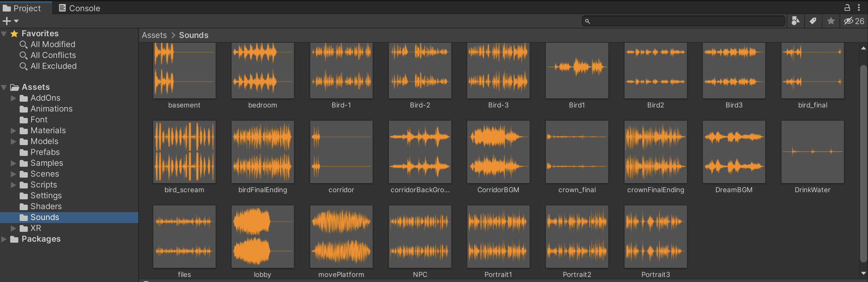
Task: Expand the AddOns folder arrow
Action: click(x=13, y=98)
